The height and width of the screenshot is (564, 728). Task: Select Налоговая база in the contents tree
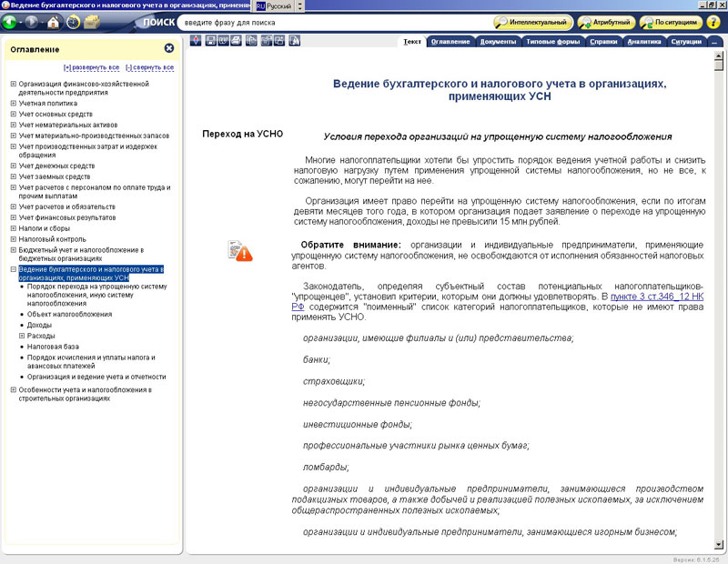52,347
